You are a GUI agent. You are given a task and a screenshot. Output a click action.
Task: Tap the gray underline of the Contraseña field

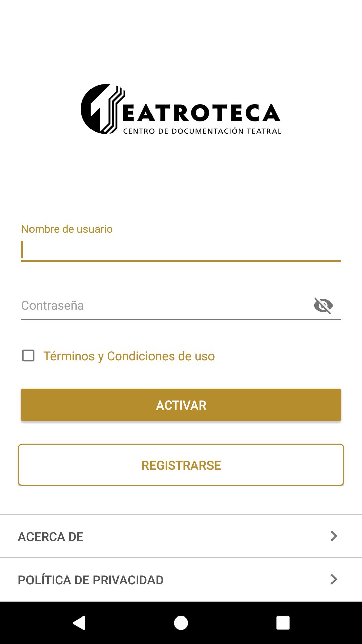tap(181, 320)
